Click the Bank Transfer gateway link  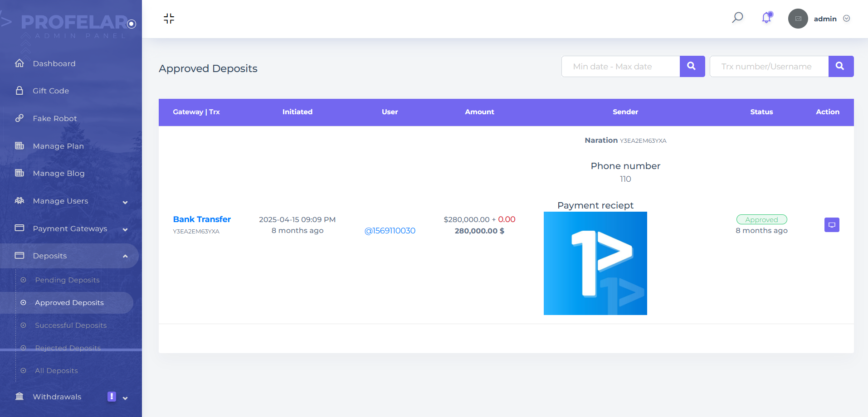(x=202, y=219)
